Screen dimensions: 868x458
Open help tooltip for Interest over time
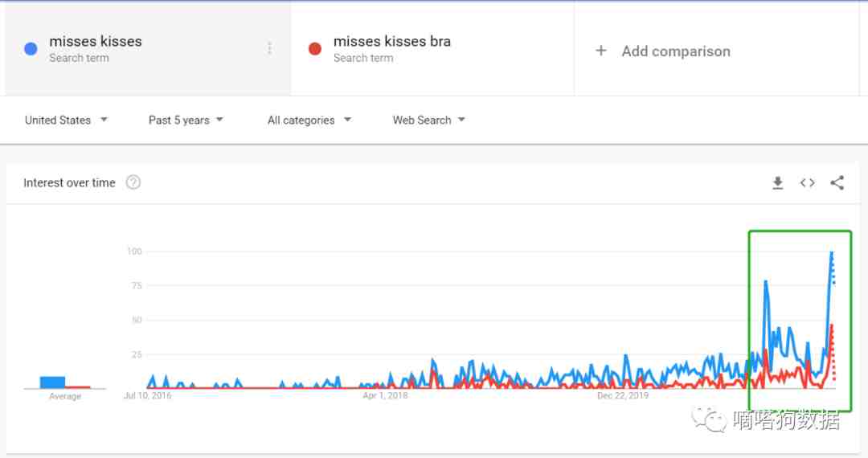[x=133, y=182]
